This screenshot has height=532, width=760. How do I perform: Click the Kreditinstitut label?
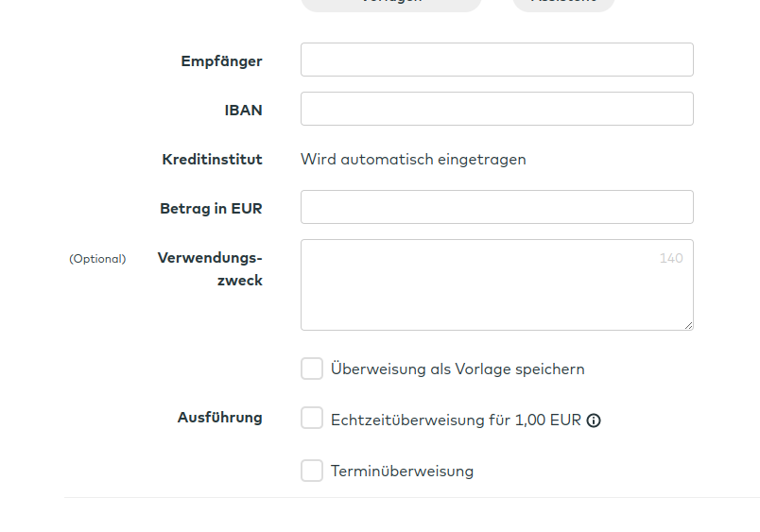212,160
